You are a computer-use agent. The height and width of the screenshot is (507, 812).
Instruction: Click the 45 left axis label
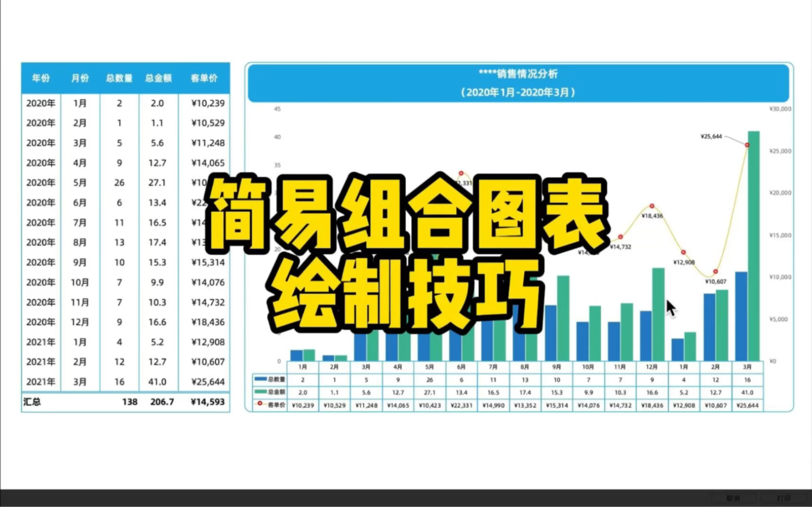pos(277,109)
